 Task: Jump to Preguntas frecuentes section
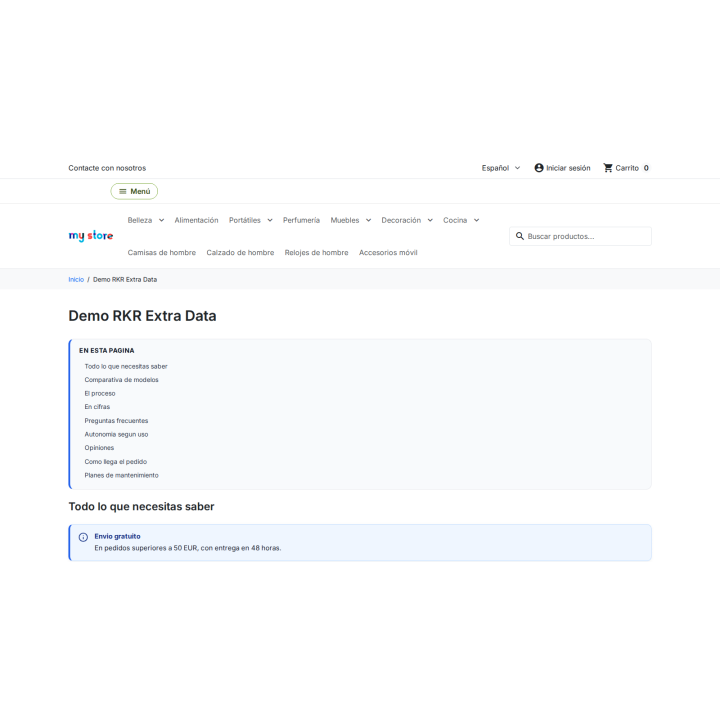(116, 421)
